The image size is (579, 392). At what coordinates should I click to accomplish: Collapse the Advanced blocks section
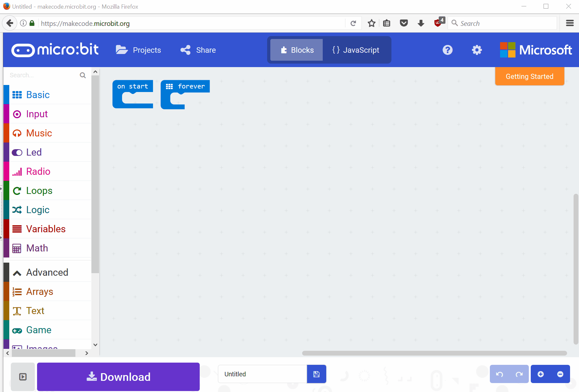[47, 272]
